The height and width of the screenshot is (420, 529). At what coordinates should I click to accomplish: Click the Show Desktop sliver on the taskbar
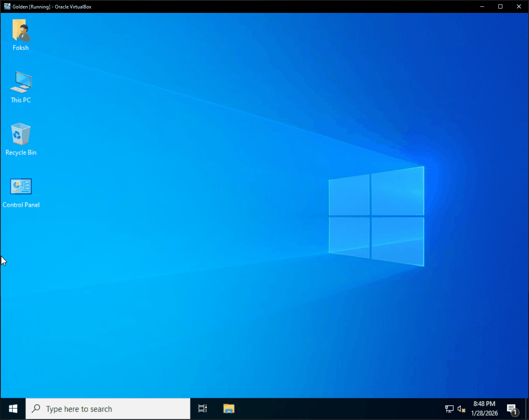527,409
